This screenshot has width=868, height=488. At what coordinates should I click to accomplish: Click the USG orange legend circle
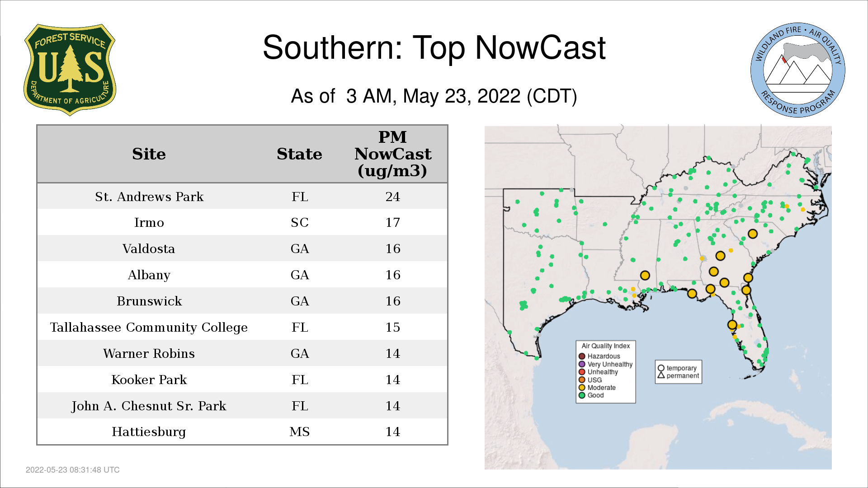coord(582,380)
